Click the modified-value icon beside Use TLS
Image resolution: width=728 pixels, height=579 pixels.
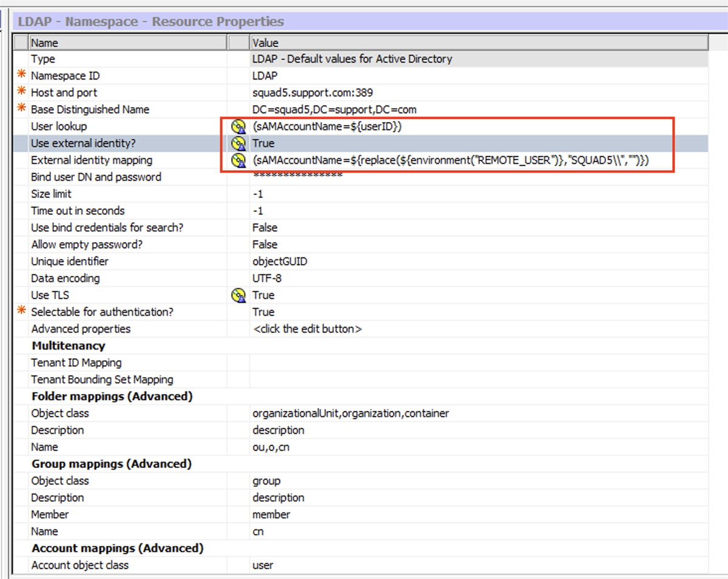point(238,296)
